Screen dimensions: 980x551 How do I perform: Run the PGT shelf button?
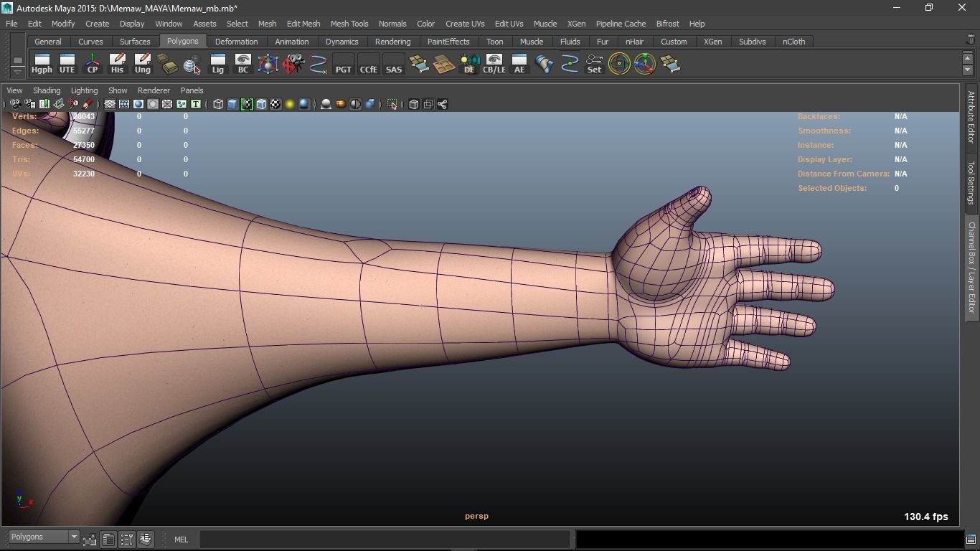[343, 64]
